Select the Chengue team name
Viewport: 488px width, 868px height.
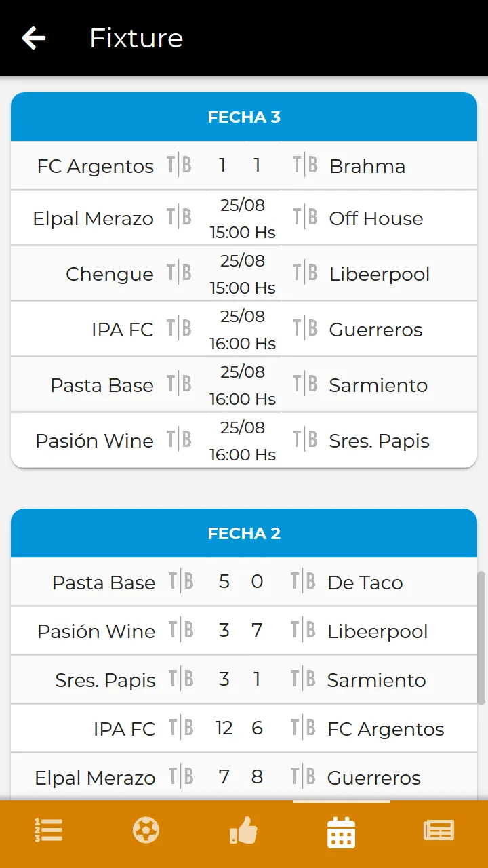(110, 274)
